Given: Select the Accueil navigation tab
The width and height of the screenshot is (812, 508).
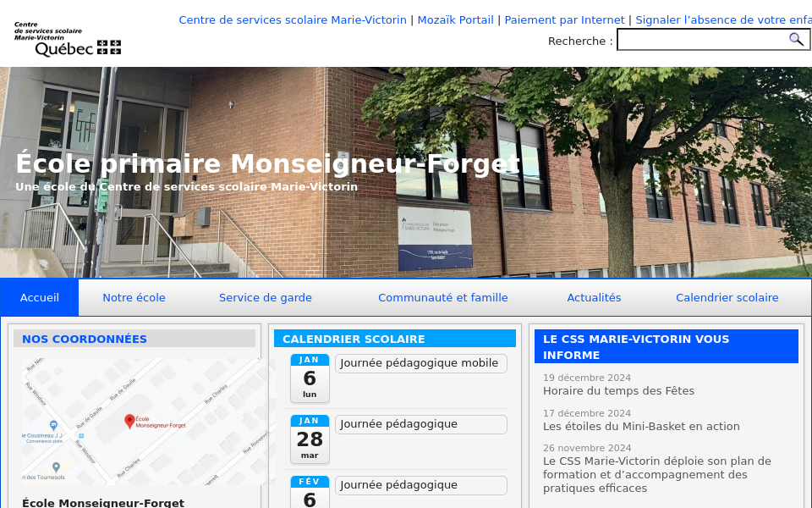Looking at the screenshot, I should pos(39,297).
